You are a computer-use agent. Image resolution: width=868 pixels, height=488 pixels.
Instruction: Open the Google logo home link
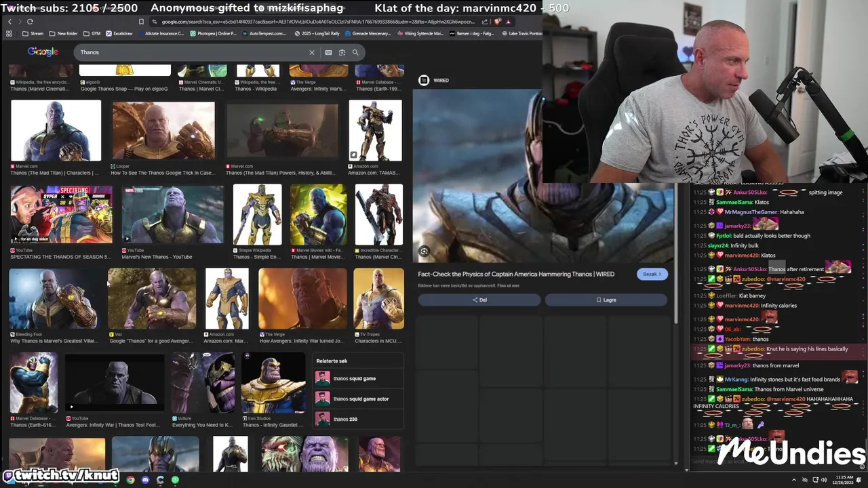[x=43, y=52]
